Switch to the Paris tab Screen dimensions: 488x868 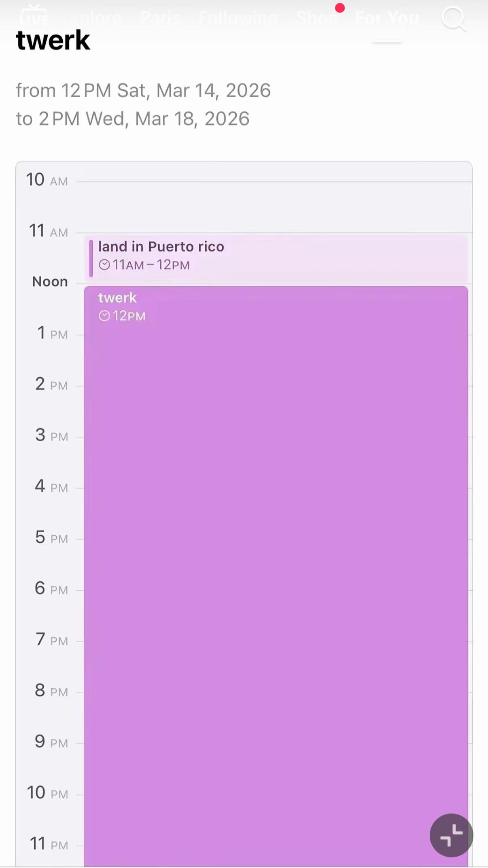coord(160,18)
